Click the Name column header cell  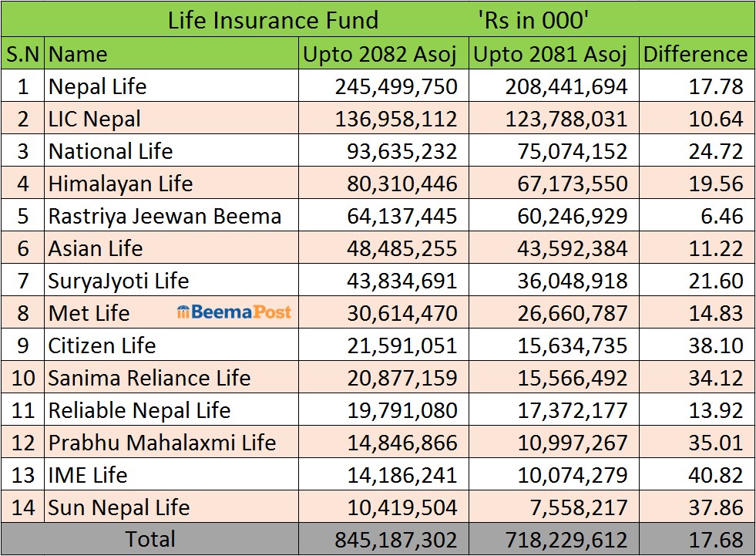(x=171, y=54)
